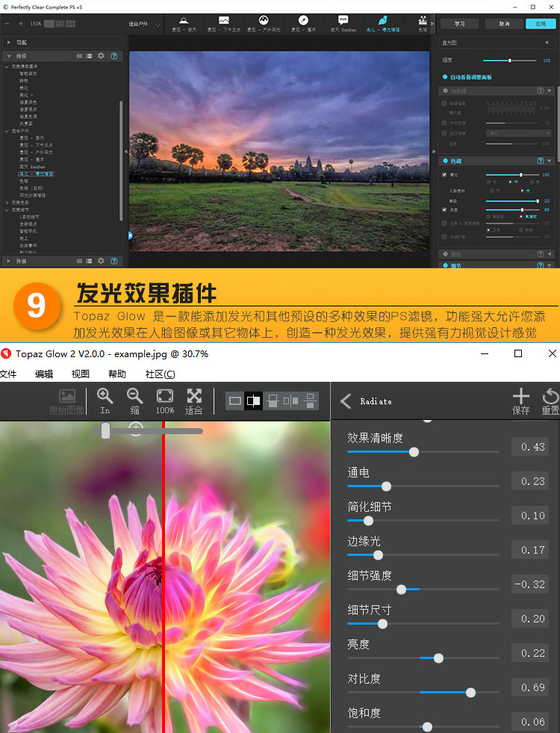Apply the sunrise landscape preset icon
The image size is (560, 733).
coord(184,20)
